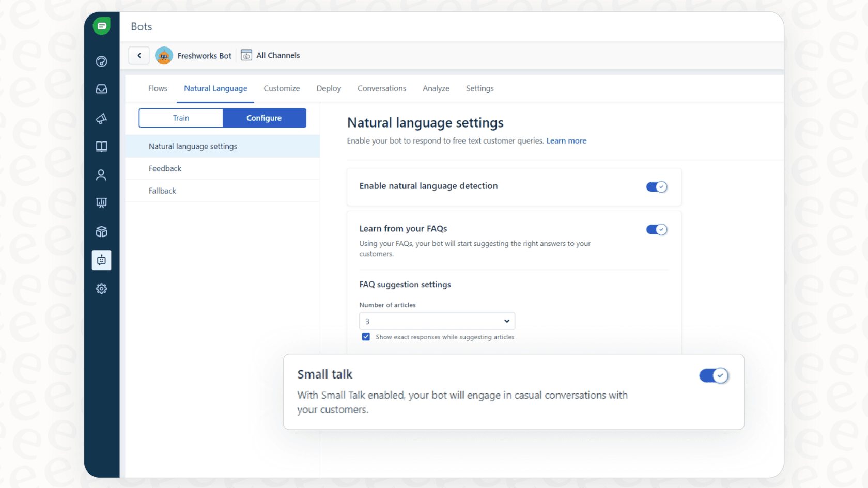
Task: Click the Bots chatbot icon in sidebar
Action: point(102,260)
